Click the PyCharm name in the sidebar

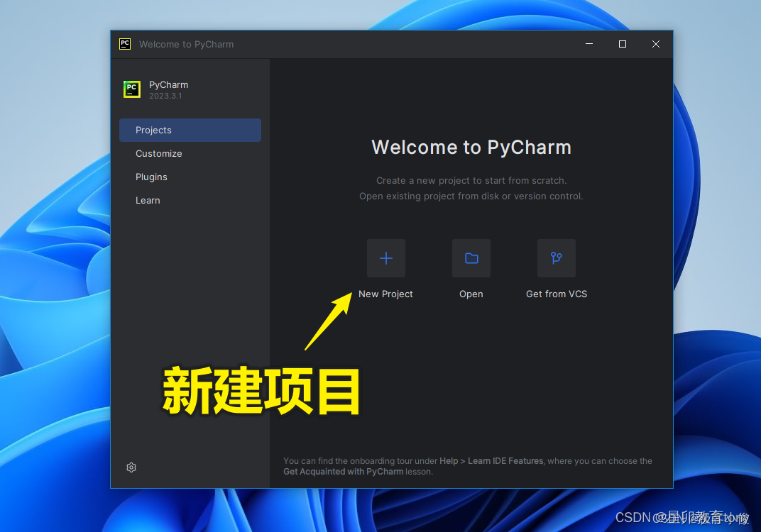pos(168,84)
